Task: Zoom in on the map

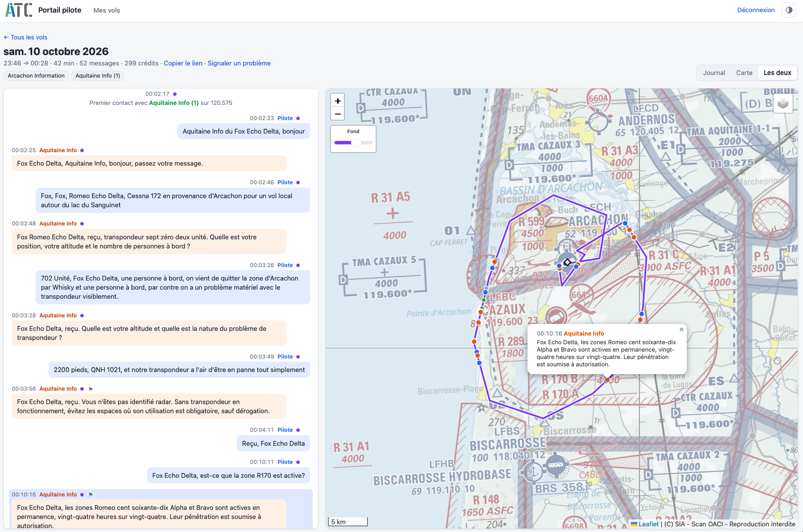Action: (x=338, y=101)
